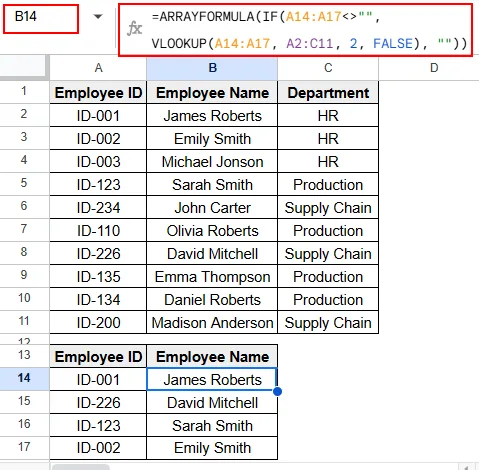Select cell ID-226 in row 8
This screenshot has height=470, width=479.
[98, 253]
